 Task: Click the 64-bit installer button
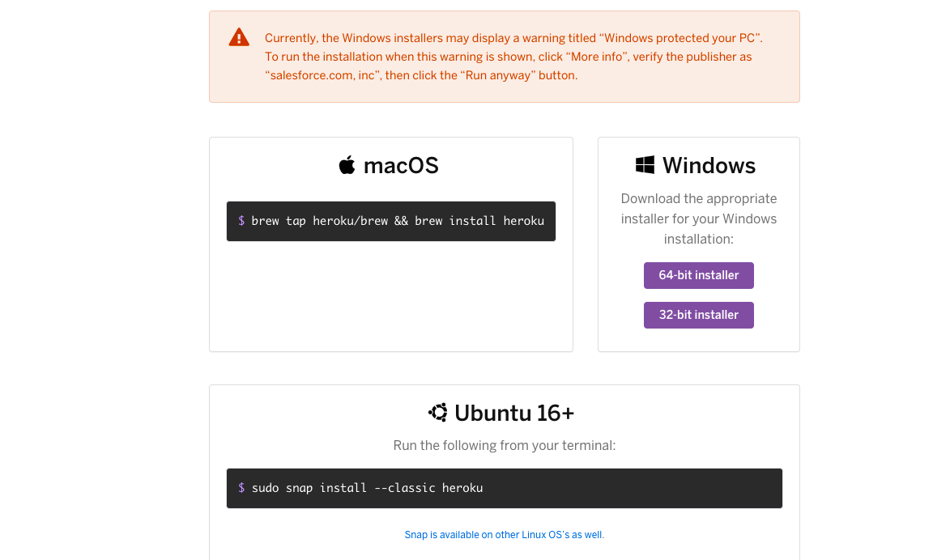point(698,275)
